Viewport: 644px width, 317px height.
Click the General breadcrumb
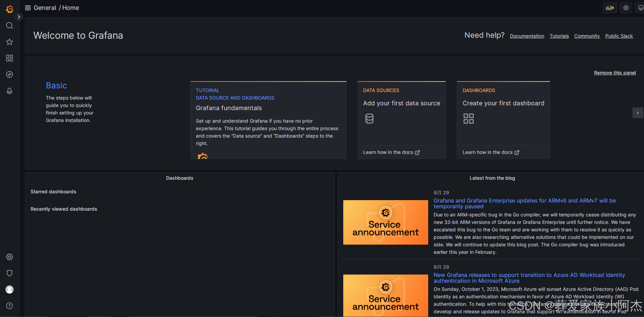45,8
